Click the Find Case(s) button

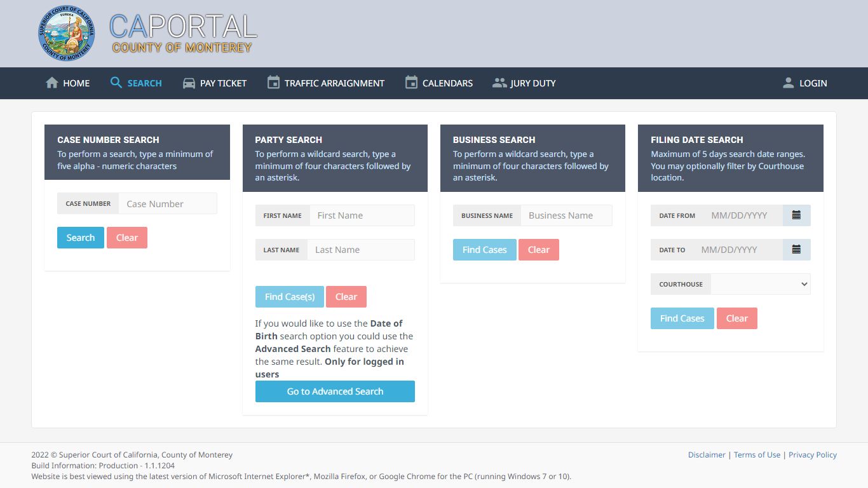[x=290, y=297]
